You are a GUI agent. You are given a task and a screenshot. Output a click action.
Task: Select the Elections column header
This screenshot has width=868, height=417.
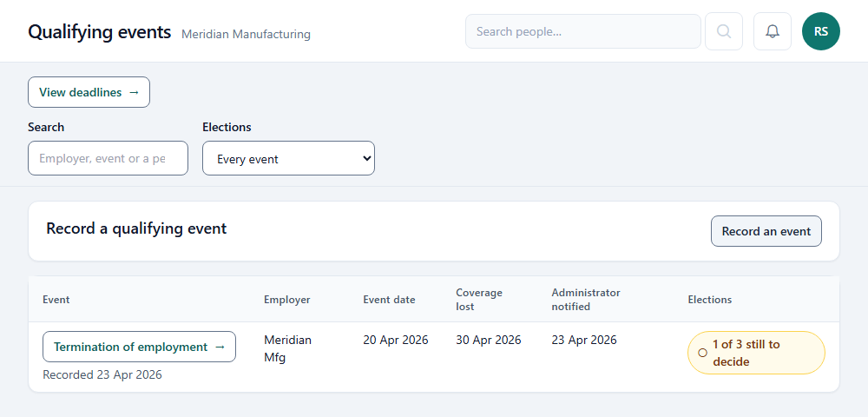click(x=710, y=300)
